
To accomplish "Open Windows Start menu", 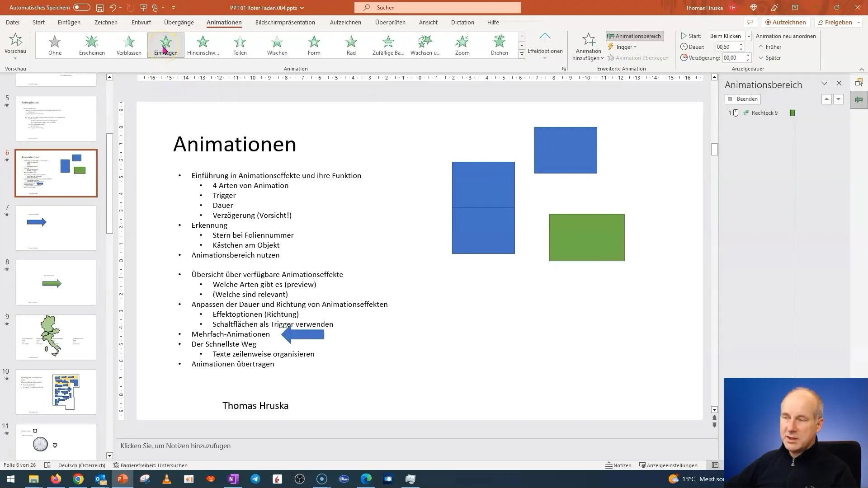I will pyautogui.click(x=11, y=479).
